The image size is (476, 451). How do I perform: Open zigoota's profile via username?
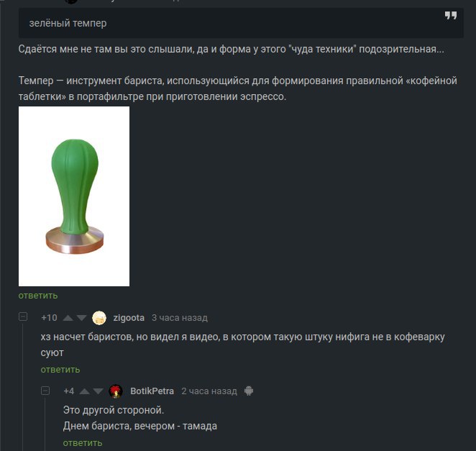pos(129,318)
